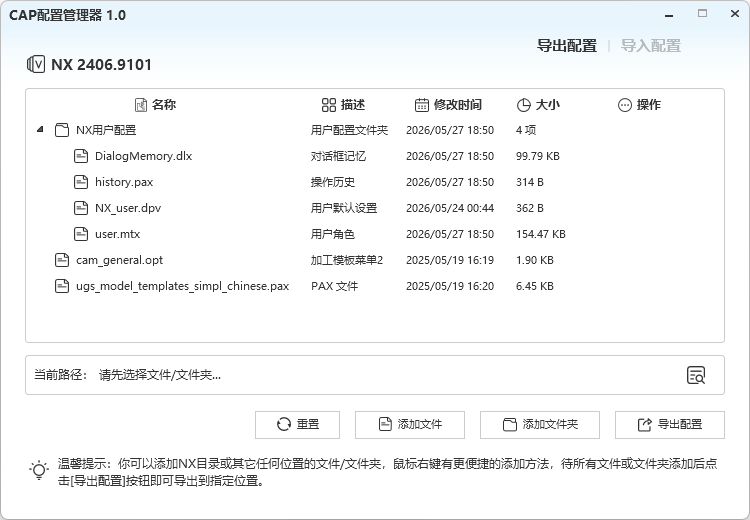Click the 362 B size cell

529,208
